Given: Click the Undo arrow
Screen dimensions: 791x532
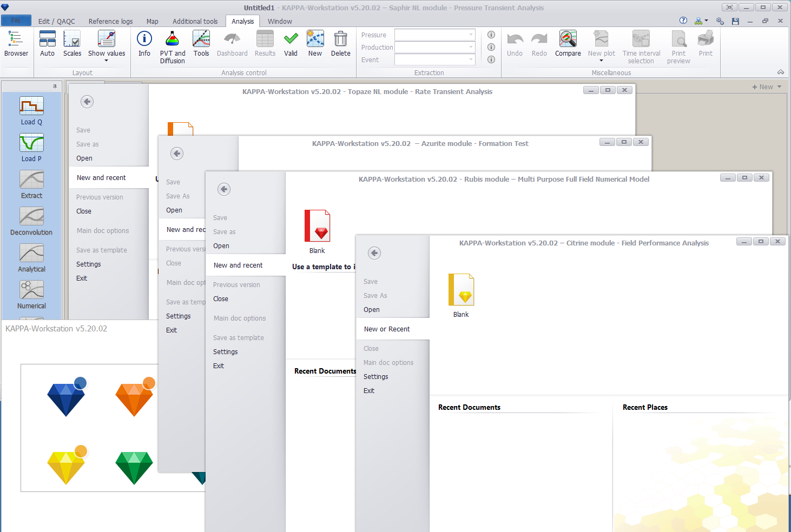Looking at the screenshot, I should coord(515,39).
